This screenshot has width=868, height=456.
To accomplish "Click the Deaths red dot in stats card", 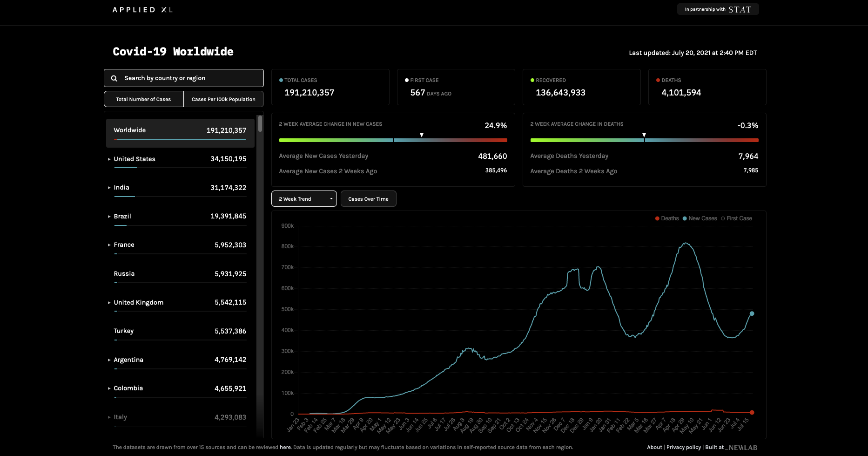I will coord(658,80).
